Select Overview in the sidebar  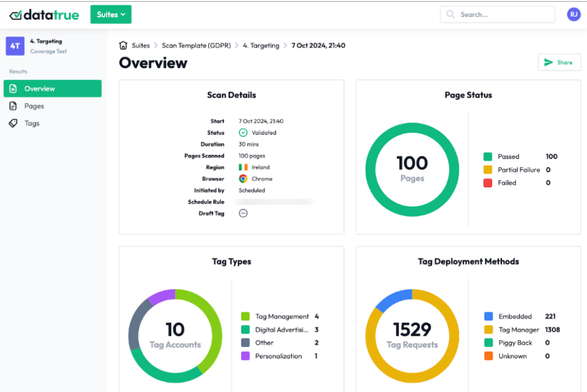(53, 89)
